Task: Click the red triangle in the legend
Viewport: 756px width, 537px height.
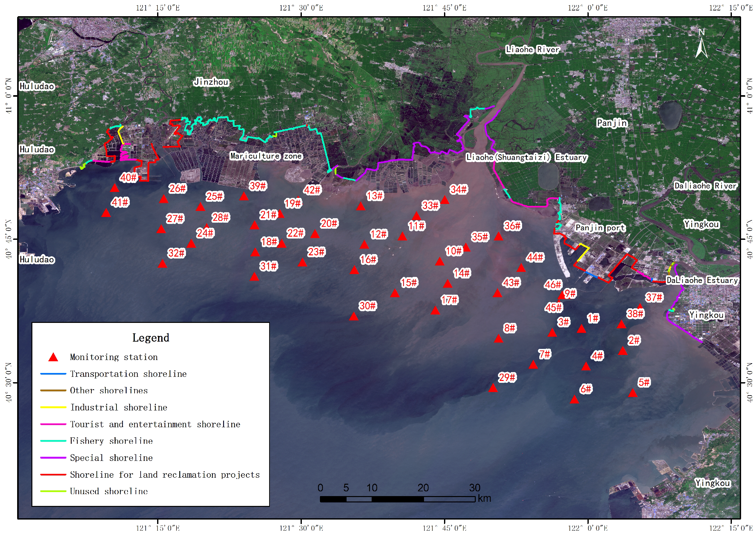Action: (53, 357)
